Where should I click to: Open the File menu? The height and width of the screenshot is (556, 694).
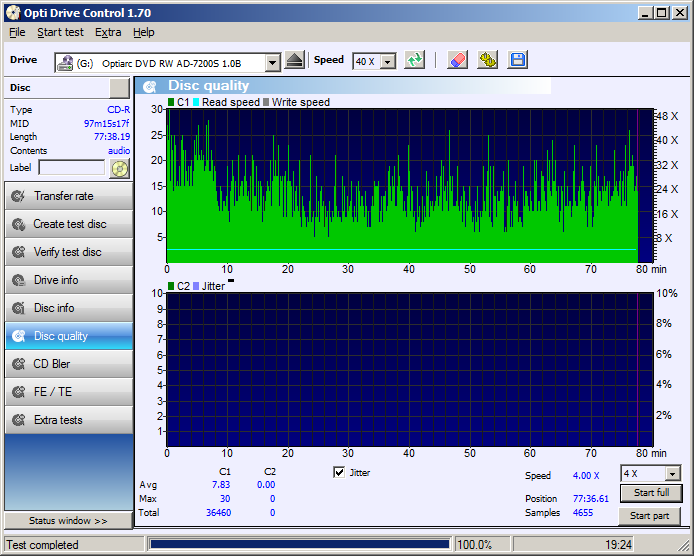point(17,32)
